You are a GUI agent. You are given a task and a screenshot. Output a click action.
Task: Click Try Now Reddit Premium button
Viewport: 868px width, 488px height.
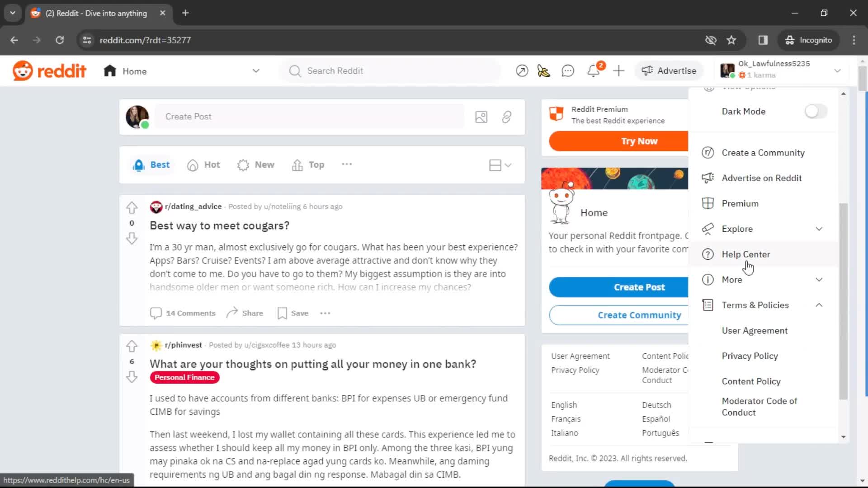639,141
